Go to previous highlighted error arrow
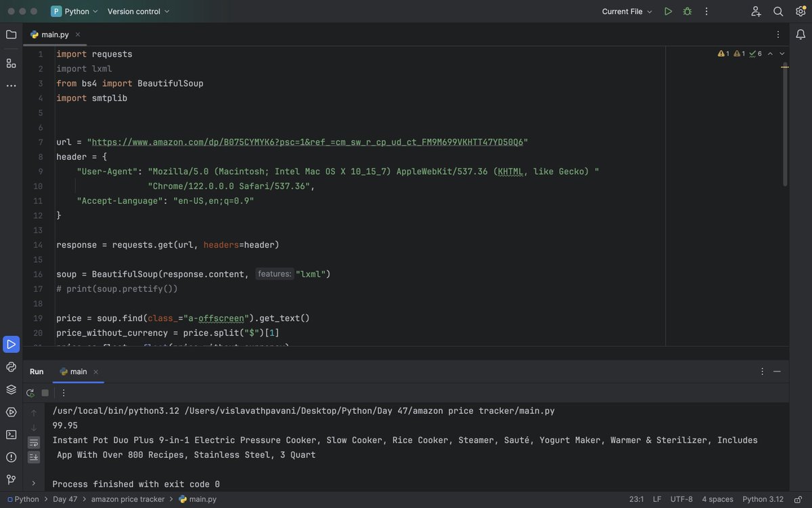Image resolution: width=812 pixels, height=508 pixels. click(770, 54)
